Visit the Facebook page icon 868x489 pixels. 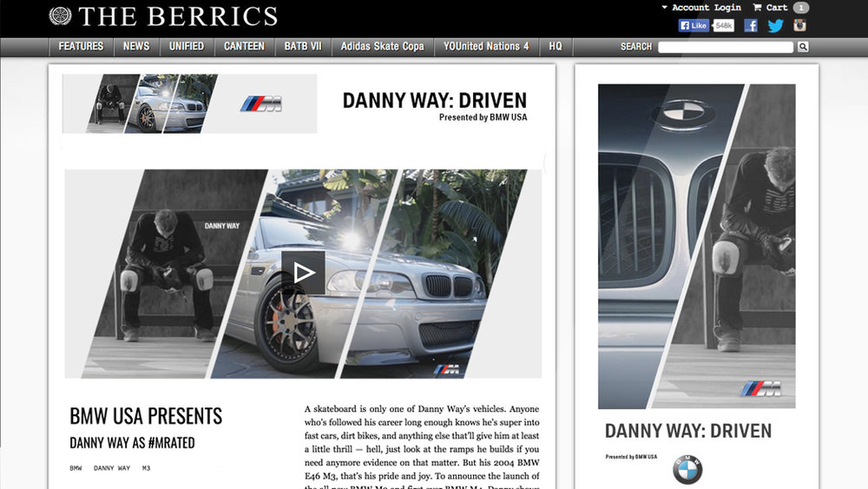click(x=751, y=25)
